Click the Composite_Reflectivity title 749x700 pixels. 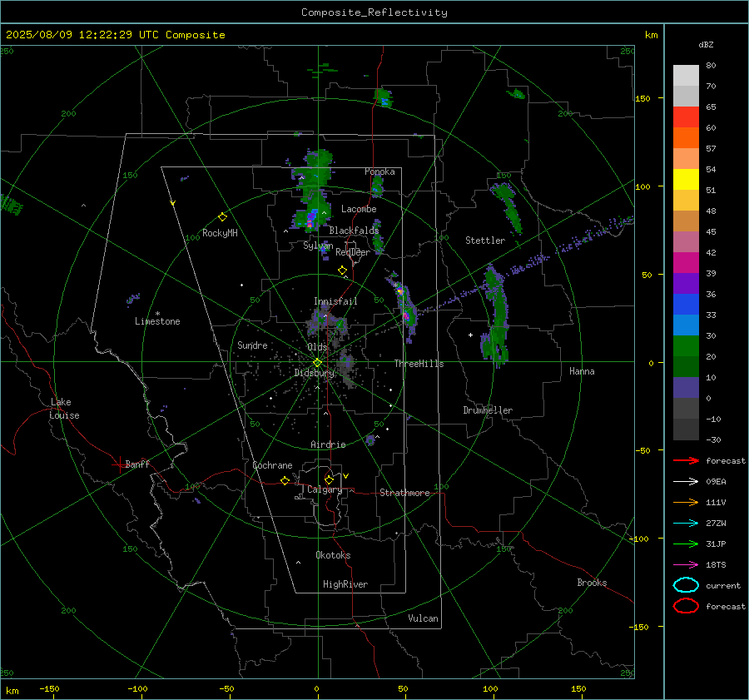pyautogui.click(x=374, y=12)
